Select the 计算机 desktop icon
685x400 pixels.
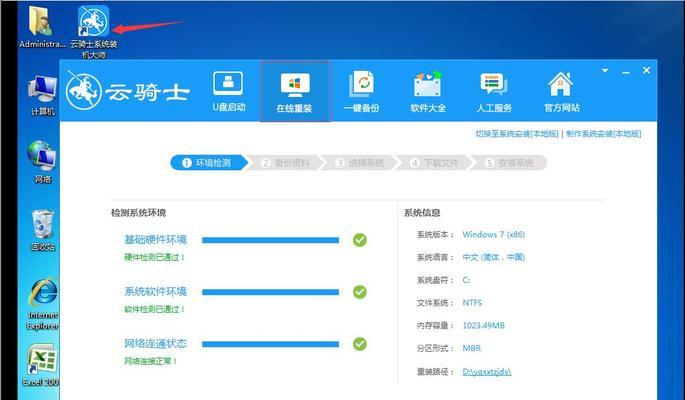pos(43,95)
